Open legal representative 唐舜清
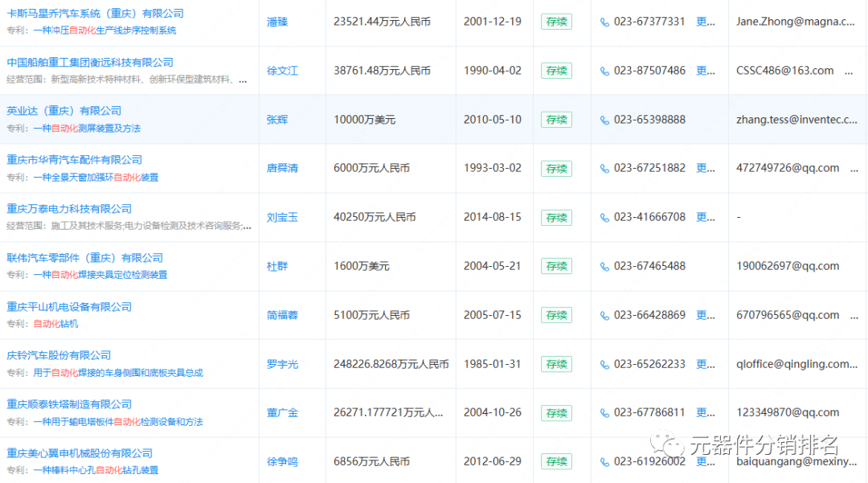 (282, 168)
